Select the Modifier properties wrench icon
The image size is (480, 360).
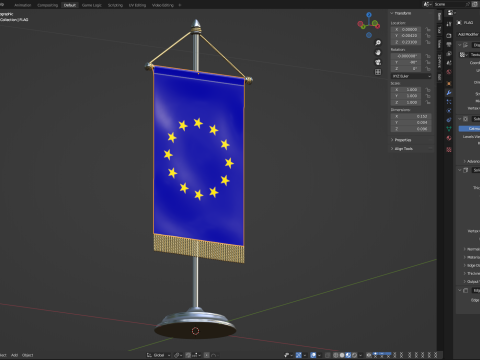pyautogui.click(x=449, y=93)
